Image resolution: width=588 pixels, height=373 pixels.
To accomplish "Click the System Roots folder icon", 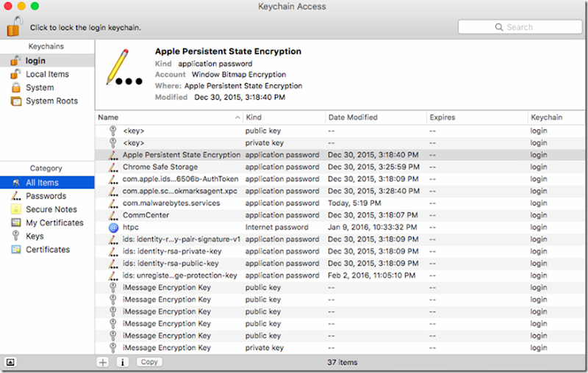I will click(16, 101).
